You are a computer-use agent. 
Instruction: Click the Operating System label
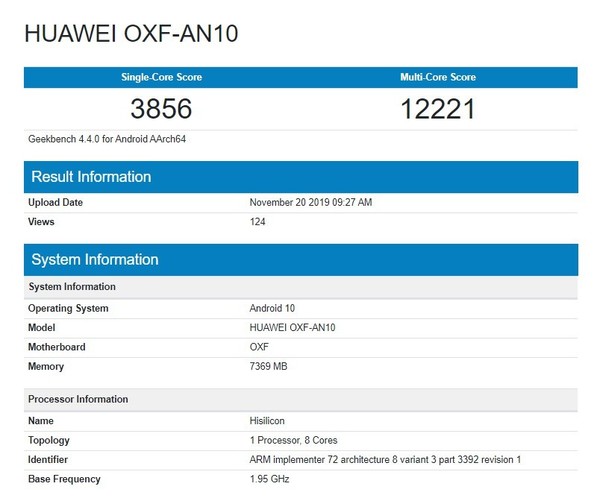68,308
